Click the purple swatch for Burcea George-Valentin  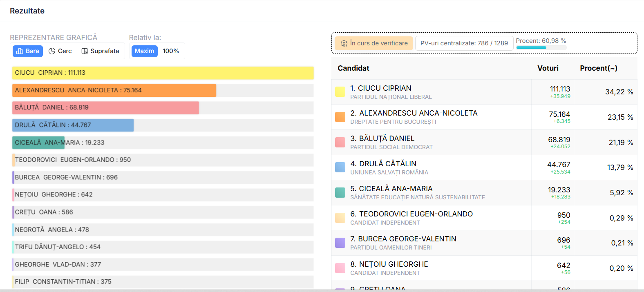tap(340, 243)
